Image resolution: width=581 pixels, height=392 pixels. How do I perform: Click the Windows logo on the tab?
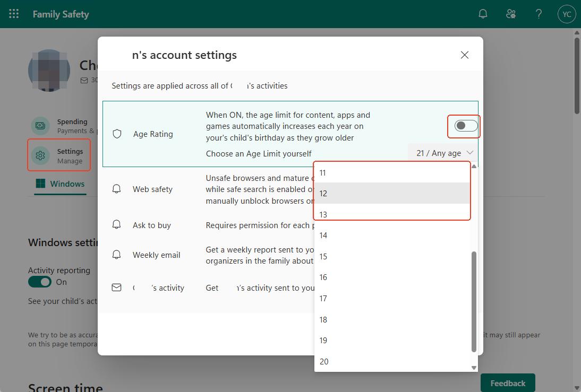tap(40, 184)
